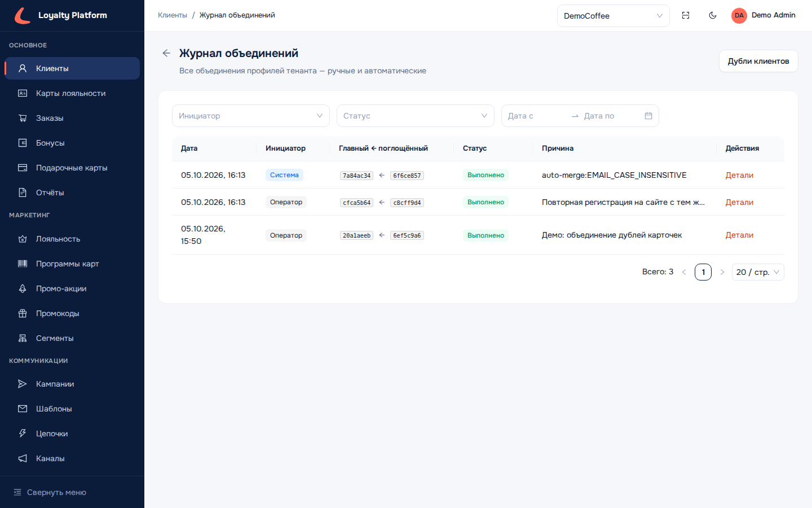Expand the DemoCoffee tenant dropdown
This screenshot has width=812, height=508.
[x=613, y=16]
